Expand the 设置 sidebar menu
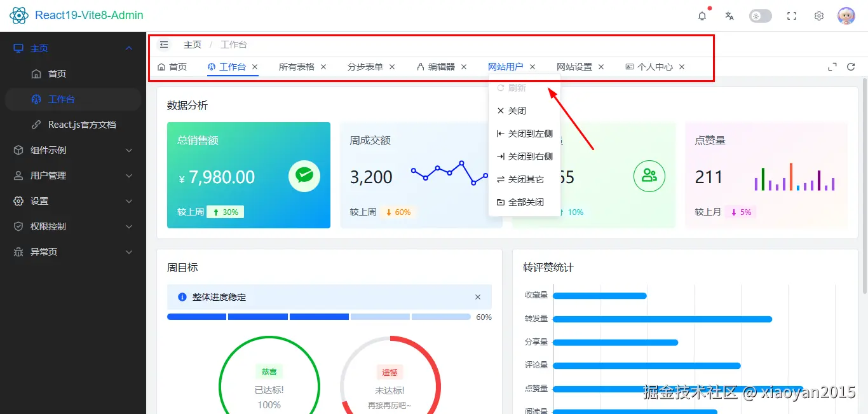Image resolution: width=868 pixels, height=414 pixels. (73, 201)
